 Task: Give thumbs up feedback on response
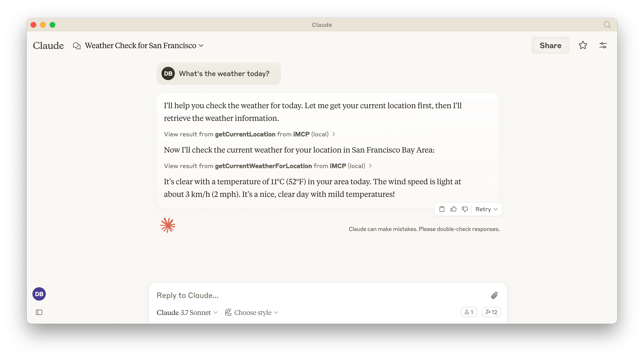click(453, 209)
